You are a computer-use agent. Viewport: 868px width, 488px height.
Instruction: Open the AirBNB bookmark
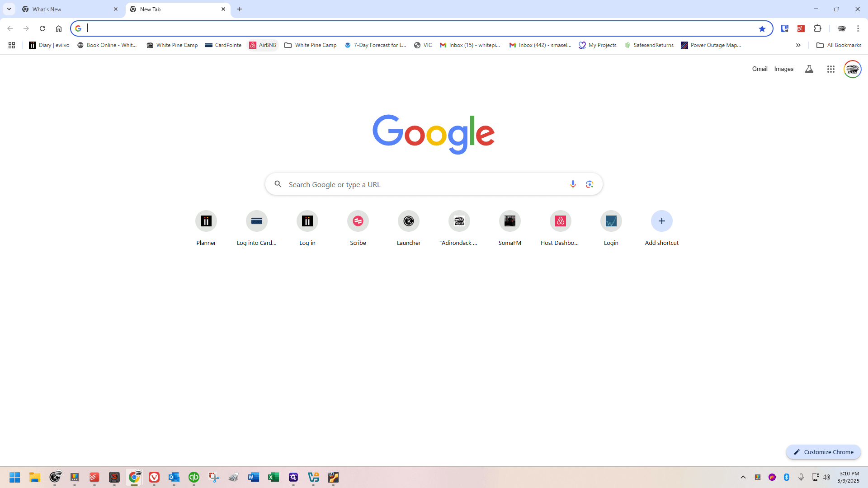(263, 45)
